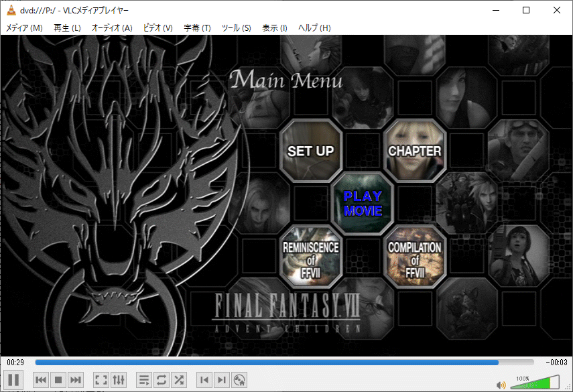Image resolution: width=573 pixels, height=392 pixels.
Task: Open the DVD menu disc icon
Action: tap(239, 380)
